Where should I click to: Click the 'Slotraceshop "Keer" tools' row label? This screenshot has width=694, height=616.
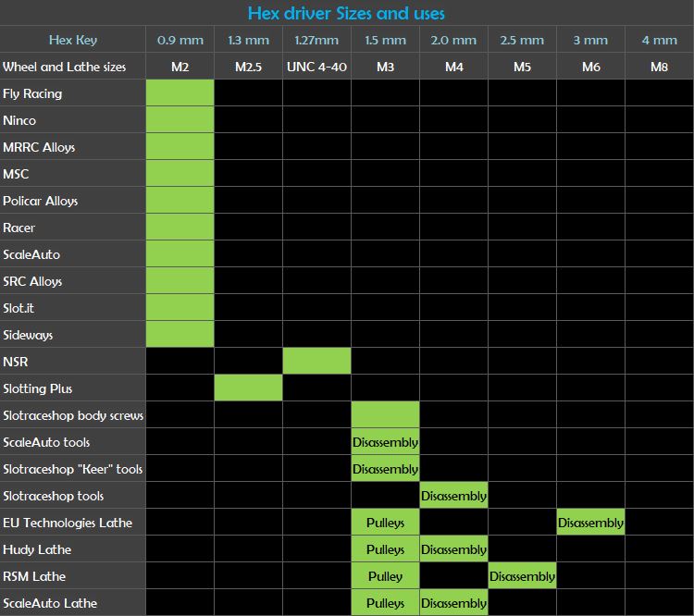(x=72, y=469)
